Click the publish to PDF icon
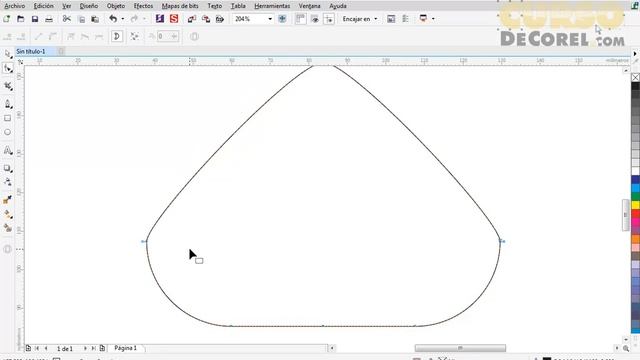This screenshot has height=360, width=640. (220, 19)
